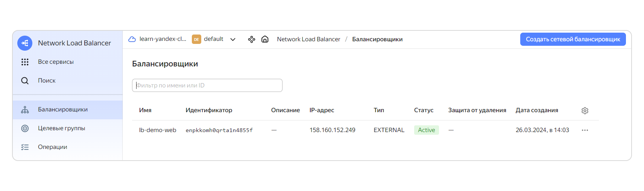Screen dimensions: 644x191
Task: Open All services grid icon
Action: pyautogui.click(x=25, y=62)
